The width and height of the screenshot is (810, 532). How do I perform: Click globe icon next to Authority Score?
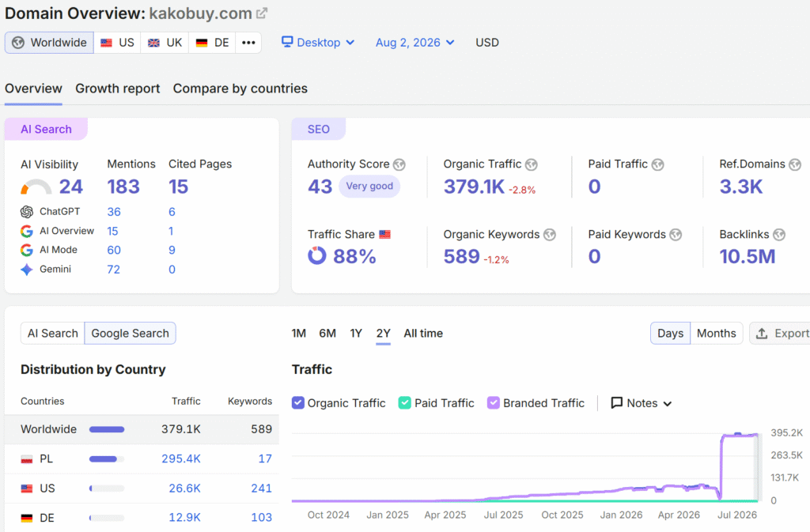(399, 164)
